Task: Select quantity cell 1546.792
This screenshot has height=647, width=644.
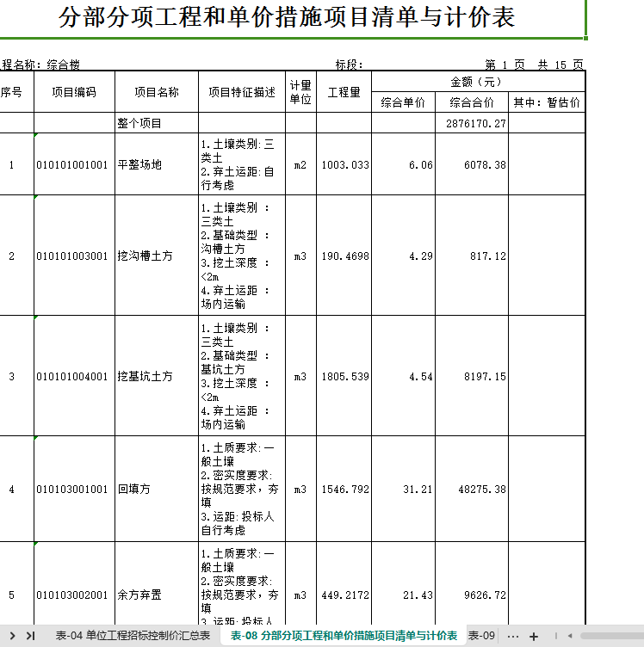Action: (x=344, y=489)
